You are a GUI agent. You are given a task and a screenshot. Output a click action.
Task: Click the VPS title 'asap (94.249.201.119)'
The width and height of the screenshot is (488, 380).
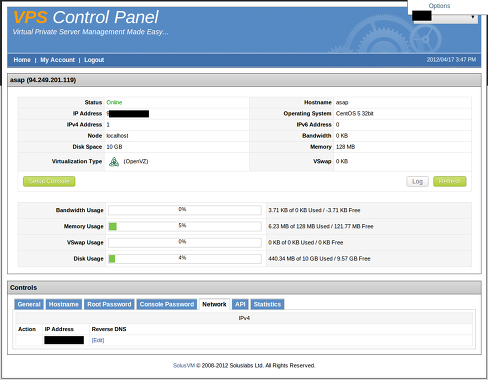[43, 80]
